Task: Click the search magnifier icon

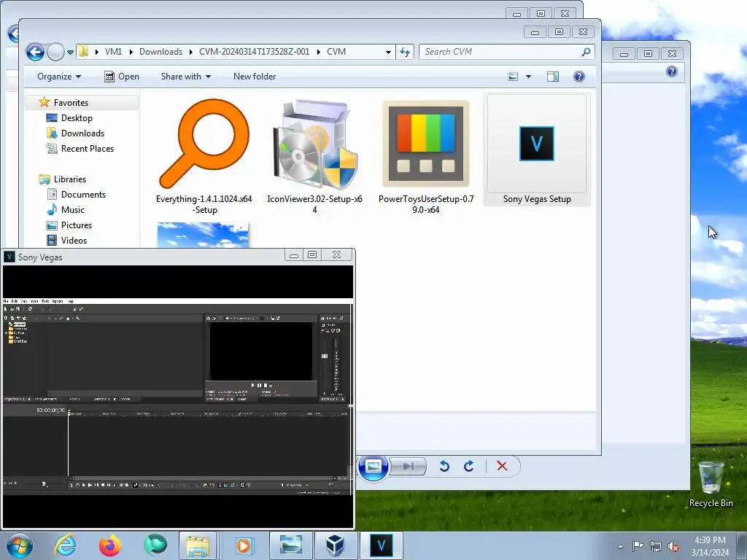Action: pyautogui.click(x=586, y=52)
